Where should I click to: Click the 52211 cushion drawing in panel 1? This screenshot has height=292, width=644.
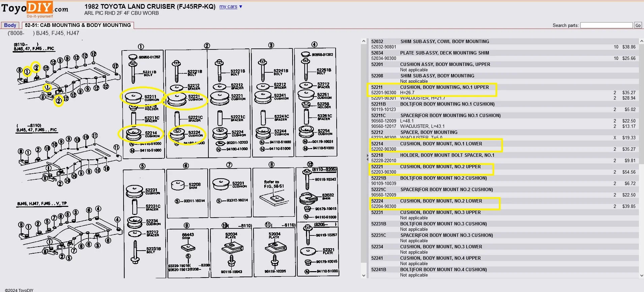[133, 98]
